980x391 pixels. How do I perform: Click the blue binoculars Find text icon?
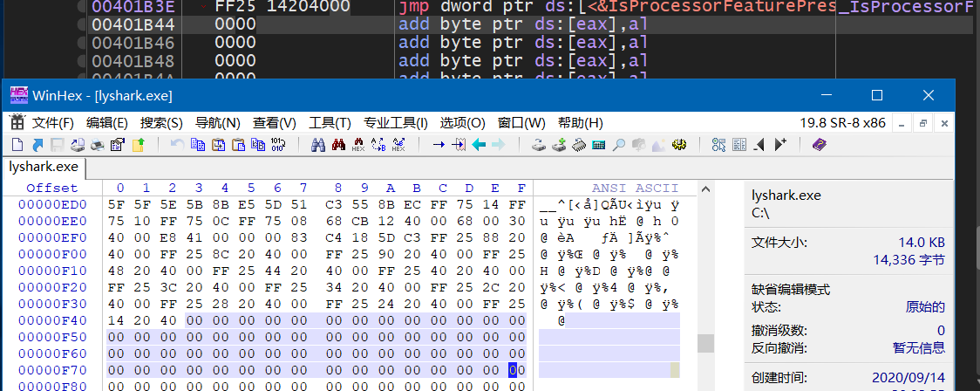(318, 145)
